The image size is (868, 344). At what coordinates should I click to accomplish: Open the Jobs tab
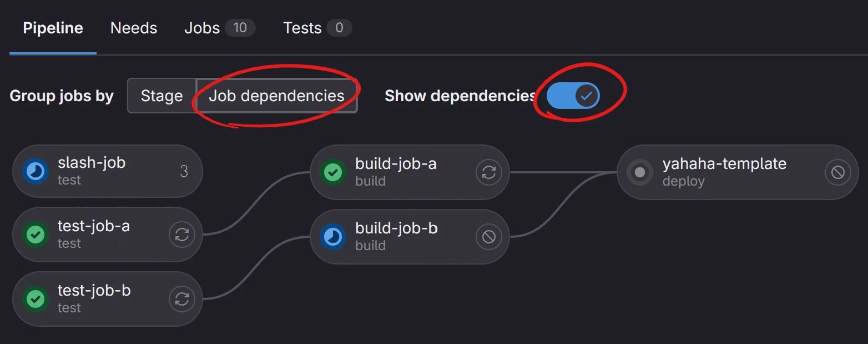(x=219, y=28)
